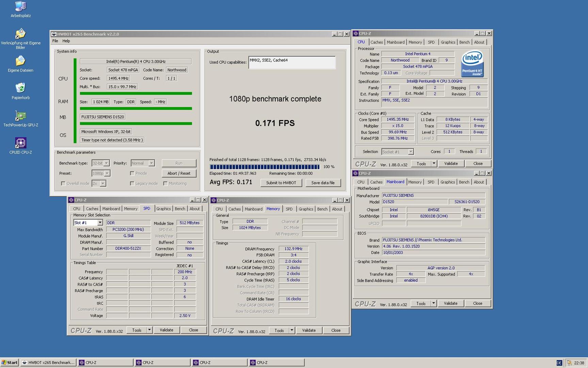Viewport: 588px width, 368px height.
Task: Open the Help menu in HWBOT
Action: click(66, 41)
